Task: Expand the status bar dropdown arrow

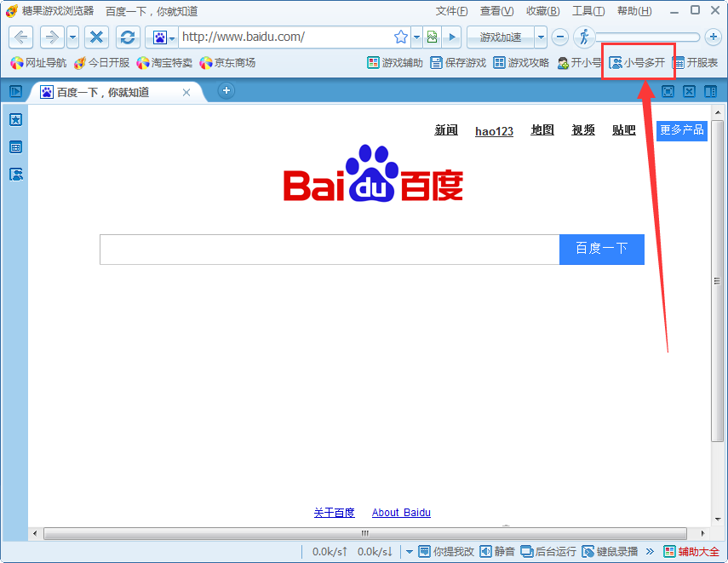Action: [x=409, y=552]
